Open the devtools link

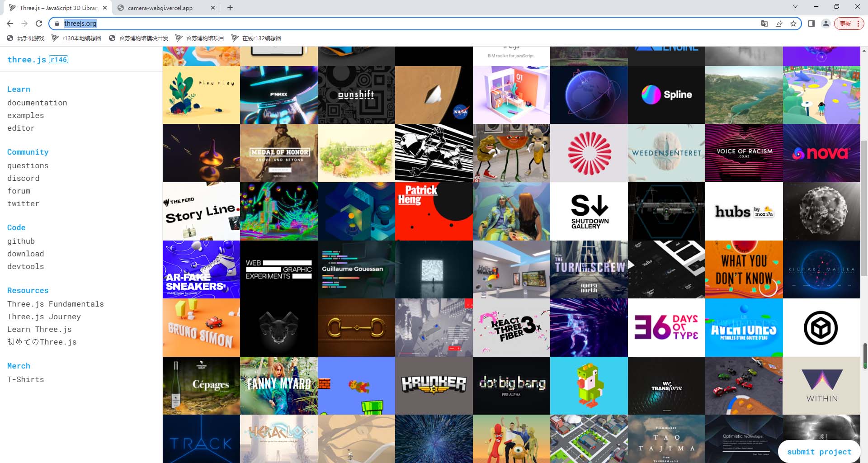pyautogui.click(x=25, y=266)
